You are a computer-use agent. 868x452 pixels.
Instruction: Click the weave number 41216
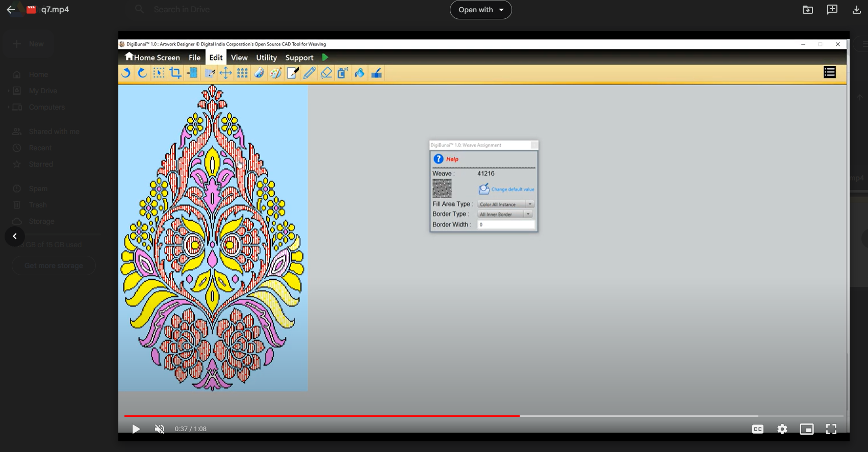pos(486,174)
